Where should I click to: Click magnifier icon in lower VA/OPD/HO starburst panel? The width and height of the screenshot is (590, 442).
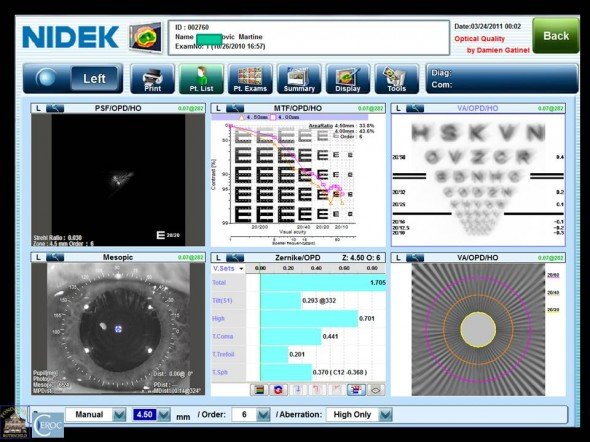coord(415,258)
